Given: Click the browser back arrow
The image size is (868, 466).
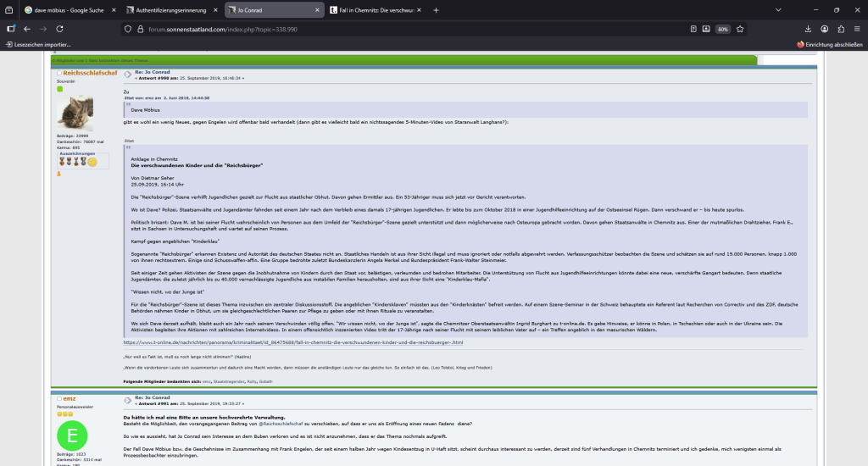Looking at the screenshot, I should pyautogui.click(x=27, y=28).
